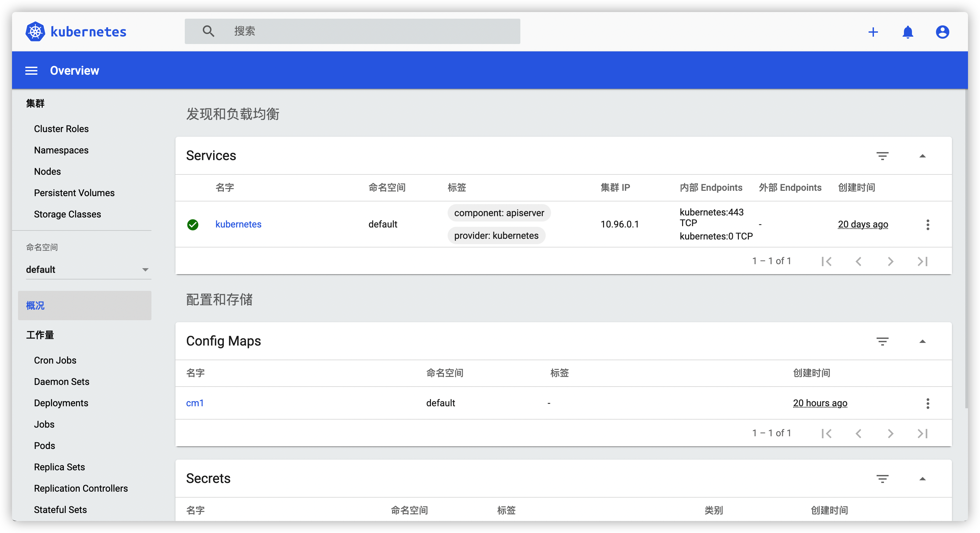Open Cluster Roles in sidebar

pos(61,129)
